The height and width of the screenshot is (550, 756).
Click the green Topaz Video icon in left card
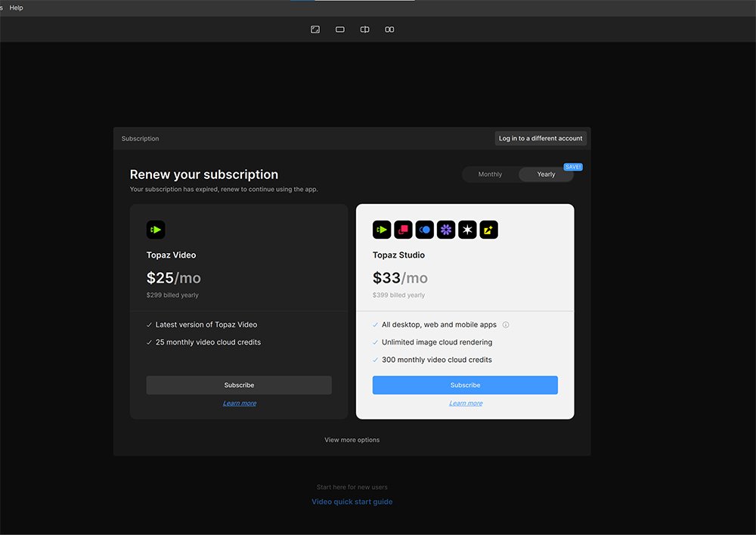(156, 230)
